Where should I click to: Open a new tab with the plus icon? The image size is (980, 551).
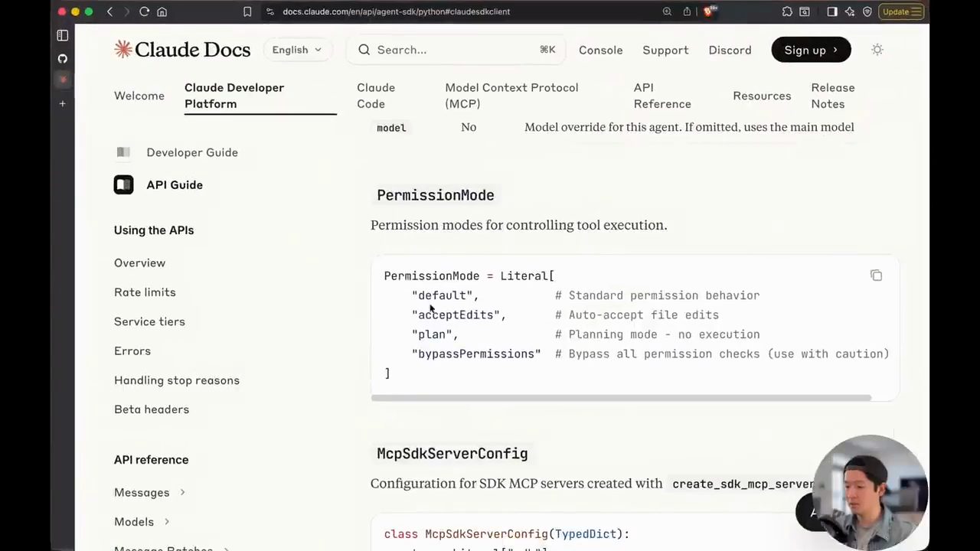pyautogui.click(x=63, y=103)
